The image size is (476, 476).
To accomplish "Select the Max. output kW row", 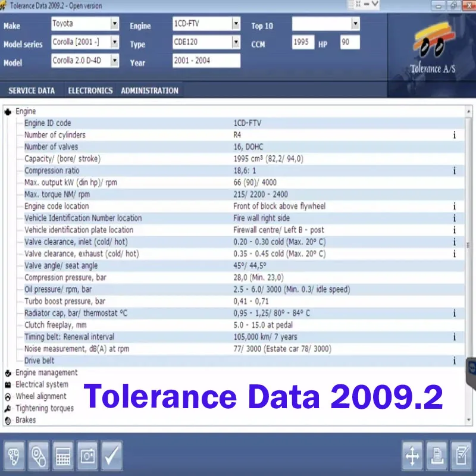I will pyautogui.click(x=245, y=183).
